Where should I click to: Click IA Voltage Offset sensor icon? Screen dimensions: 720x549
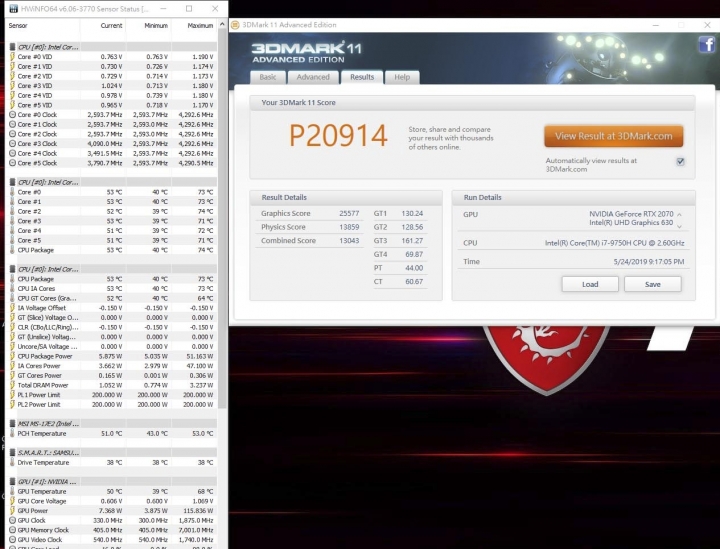point(12,308)
